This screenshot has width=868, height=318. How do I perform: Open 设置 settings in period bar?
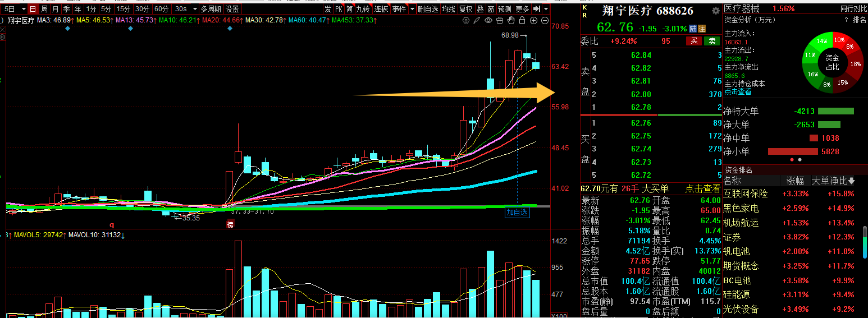click(232, 9)
